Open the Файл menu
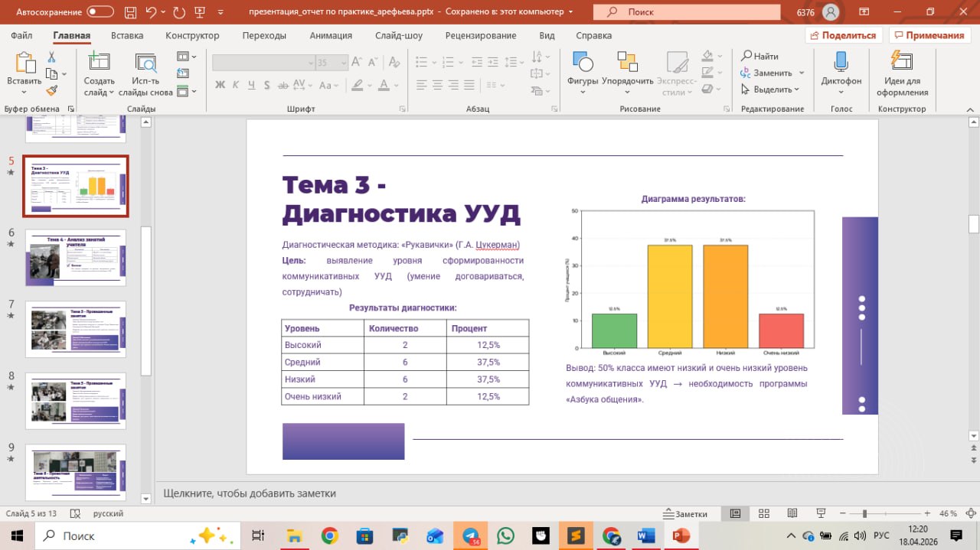The height and width of the screenshot is (550, 980). 21,35
